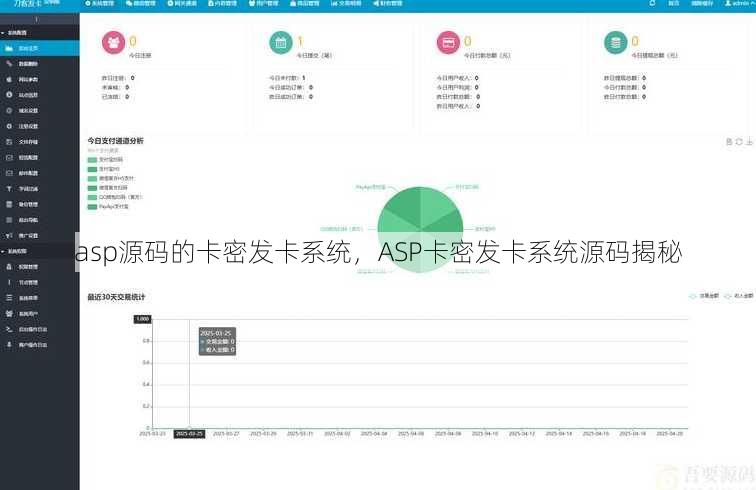756x490 pixels.
Task: Open 推广设置 in the sidebar
Action: pyautogui.click(x=40, y=235)
